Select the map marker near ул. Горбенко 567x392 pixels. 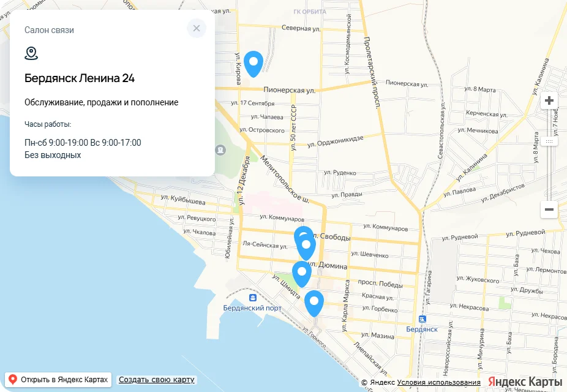[x=314, y=304]
